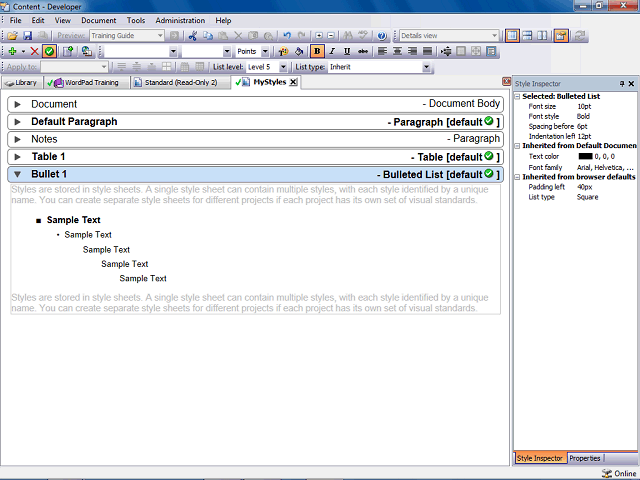
Task: Click the expand-all plus icon in toolbar
Action: (x=319, y=36)
